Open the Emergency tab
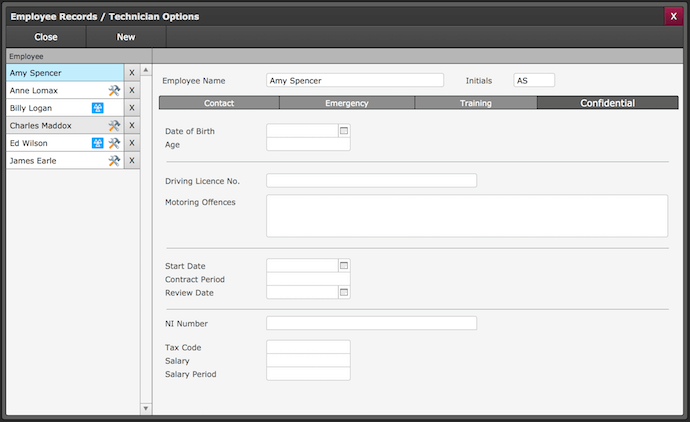 coord(347,103)
